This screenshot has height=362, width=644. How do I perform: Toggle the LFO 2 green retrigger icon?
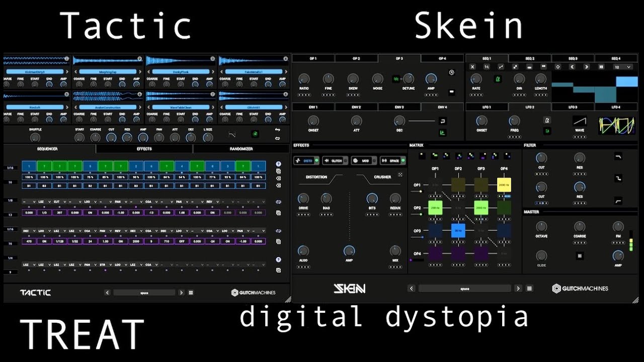[547, 131]
